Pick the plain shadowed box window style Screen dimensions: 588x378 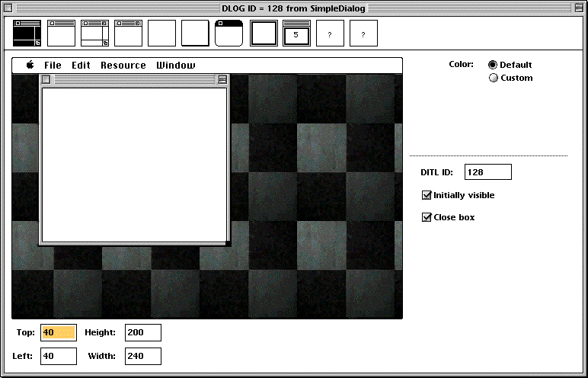(x=195, y=34)
